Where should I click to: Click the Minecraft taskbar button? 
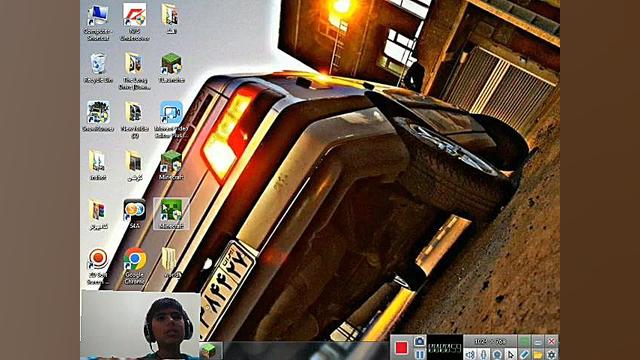coord(210,351)
